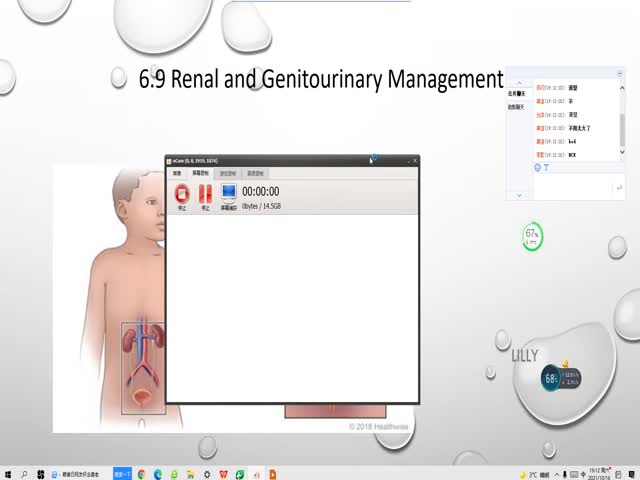Open the Internet Explorer taskbar window
The width and height of the screenshot is (640, 480).
(x=75, y=474)
